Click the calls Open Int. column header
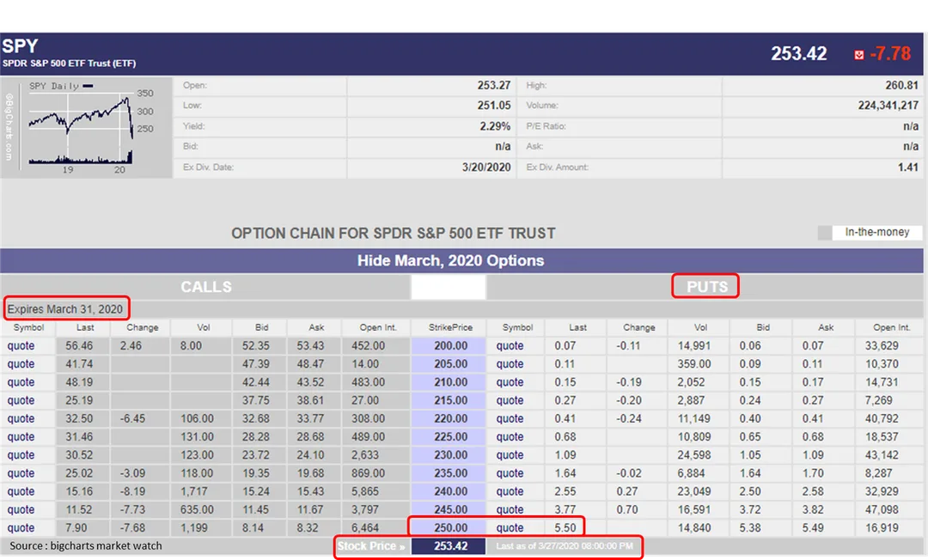This screenshot has width=928, height=560. pyautogui.click(x=377, y=327)
